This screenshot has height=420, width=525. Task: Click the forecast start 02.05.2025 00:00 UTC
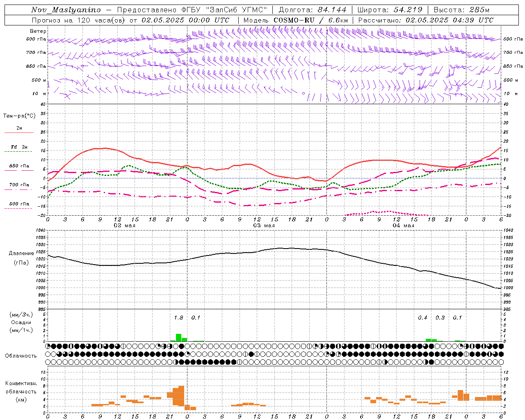(x=185, y=20)
